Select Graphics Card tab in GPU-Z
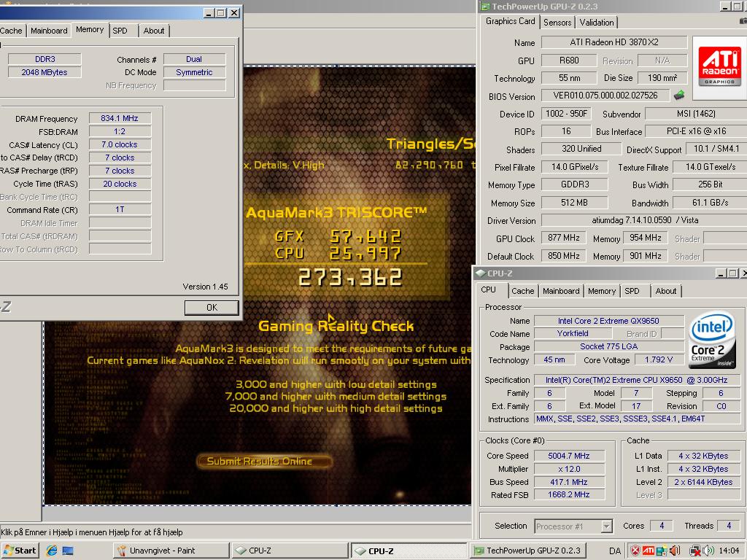Screen dimensions: 747x560 [510, 21]
